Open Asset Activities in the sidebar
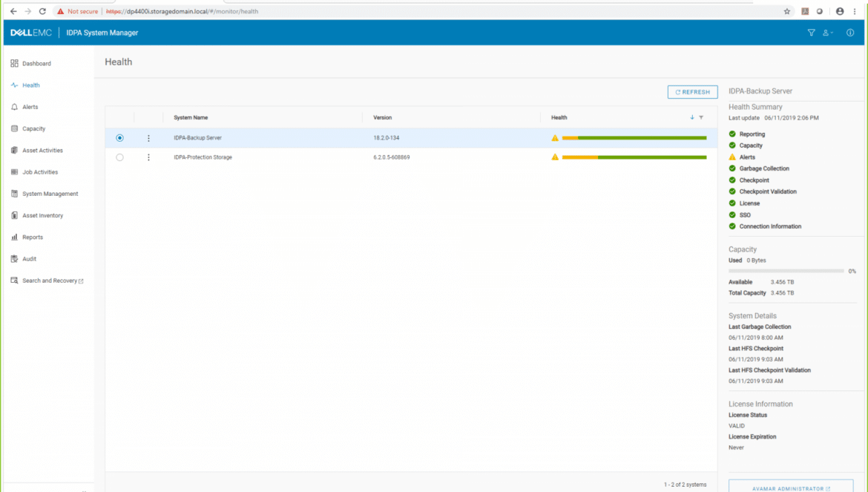Viewport: 868px width, 492px height. [42, 151]
